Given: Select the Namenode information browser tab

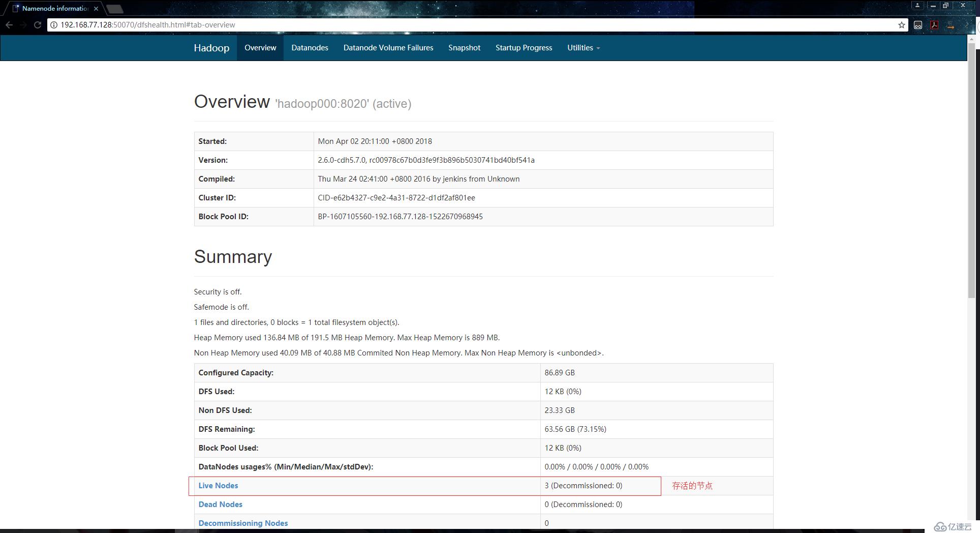Looking at the screenshot, I should [55, 9].
